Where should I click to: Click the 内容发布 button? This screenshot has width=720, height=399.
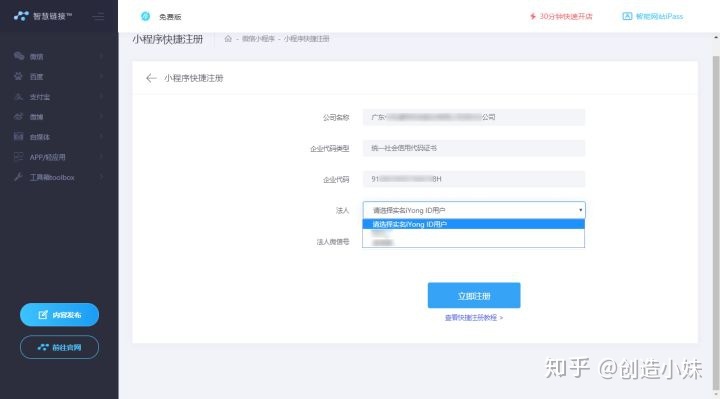coord(59,315)
